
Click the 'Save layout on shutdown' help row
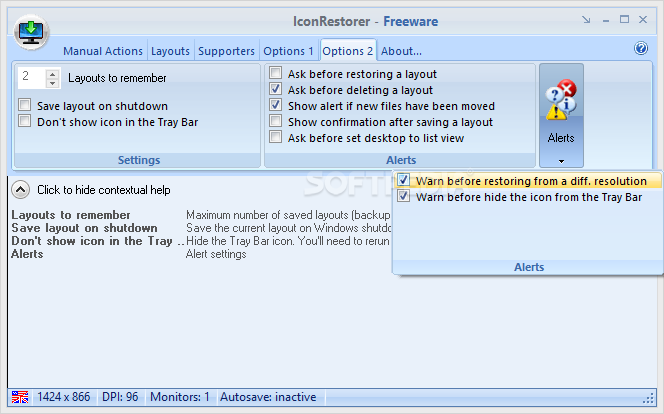coord(201,228)
